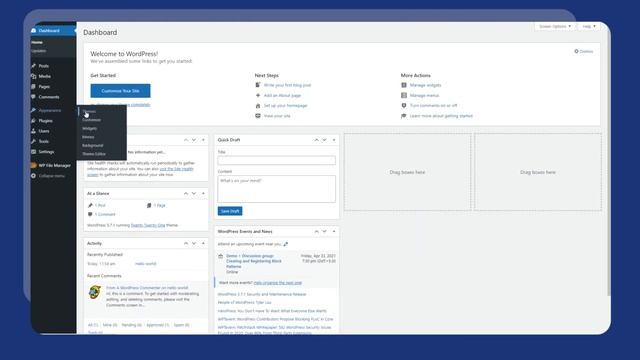Collapse the Quick Draft widget

pyautogui.click(x=334, y=140)
